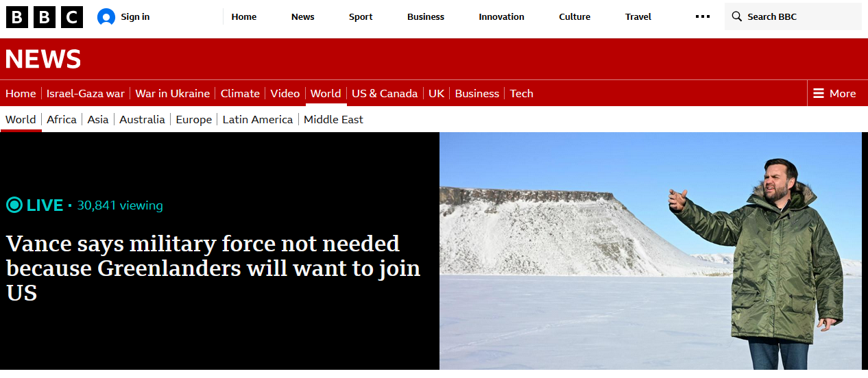Open the Israel-Gaza war section
Viewport: 868px width, 378px height.
coord(86,93)
